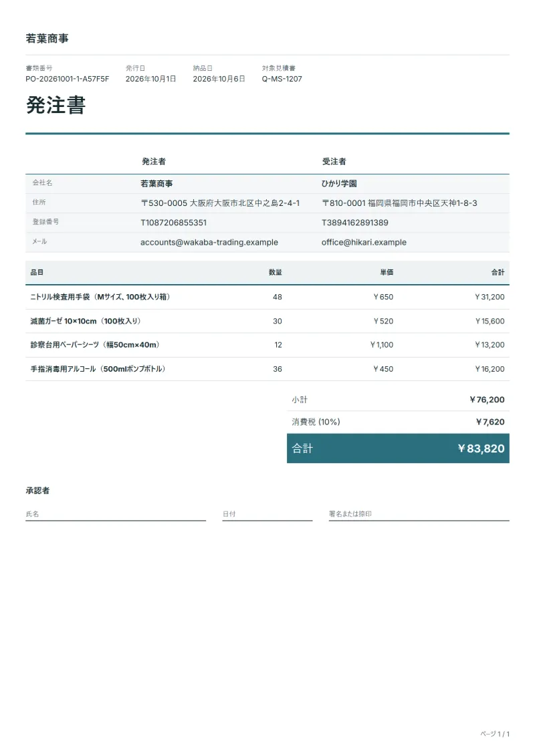
Task: Click the grand total ￥83,820
Action: point(481,449)
